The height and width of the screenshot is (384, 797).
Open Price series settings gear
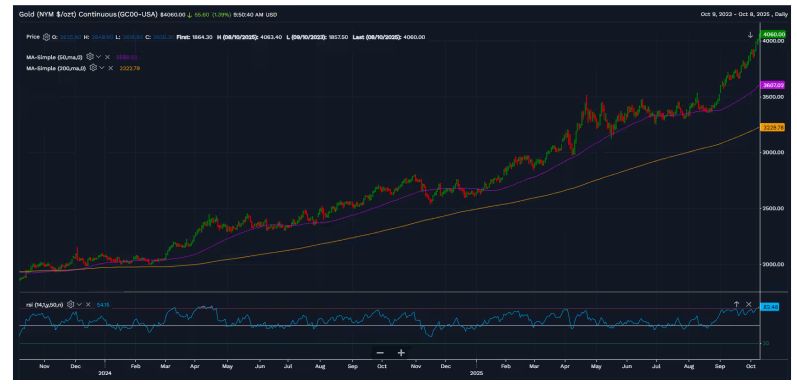[46, 37]
